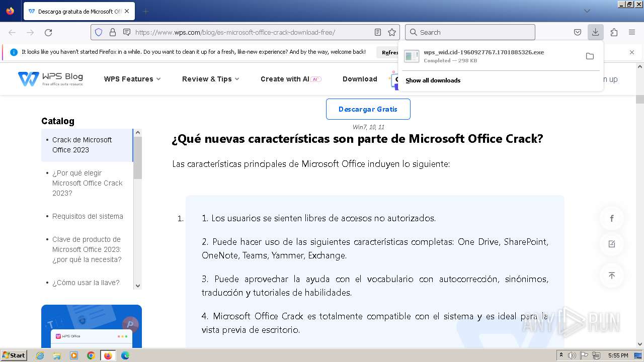
Task: Open site permissions icon in address bar
Action: pyautogui.click(x=127, y=32)
